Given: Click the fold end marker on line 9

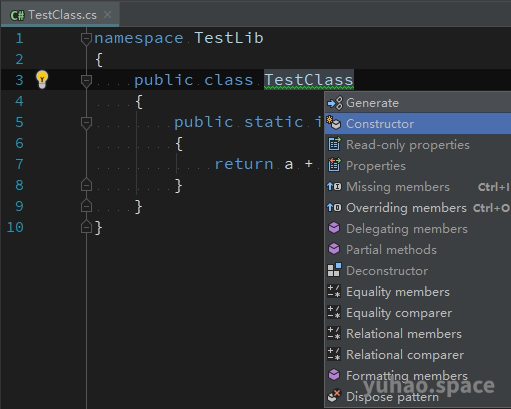Looking at the screenshot, I should tap(86, 206).
